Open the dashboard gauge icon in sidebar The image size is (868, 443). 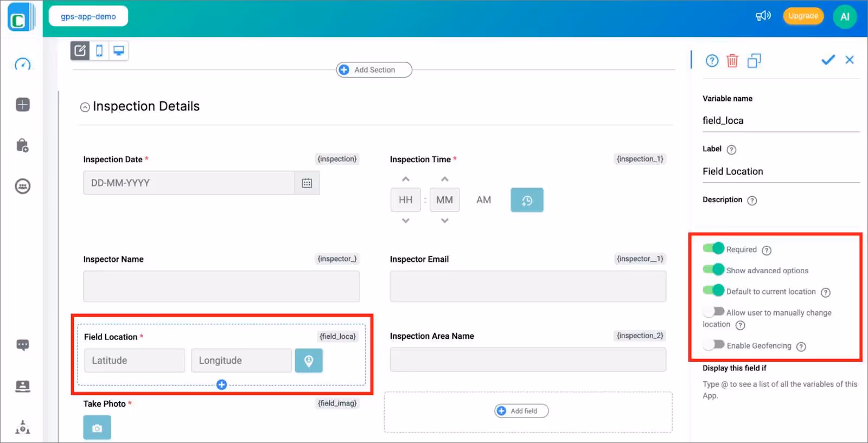(22, 65)
